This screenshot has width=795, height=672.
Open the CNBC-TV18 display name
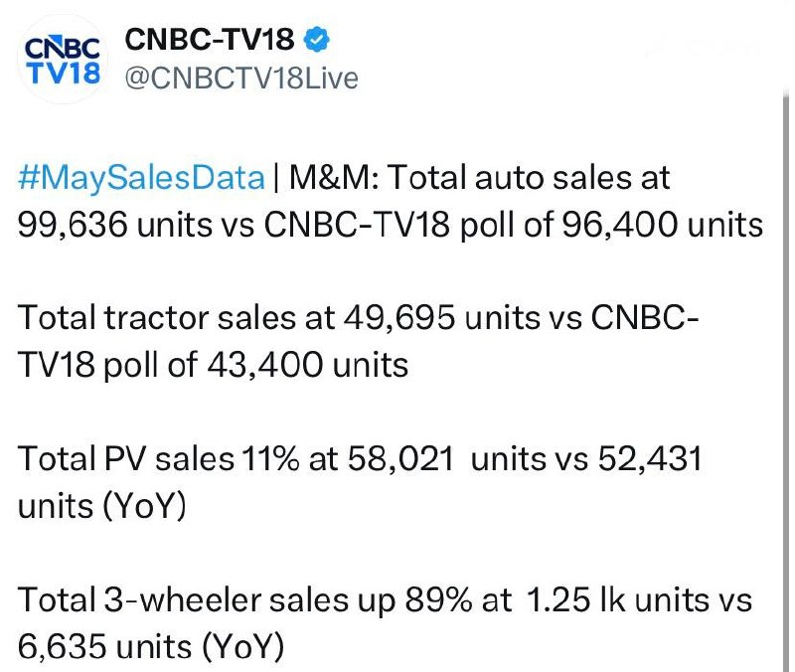210,39
